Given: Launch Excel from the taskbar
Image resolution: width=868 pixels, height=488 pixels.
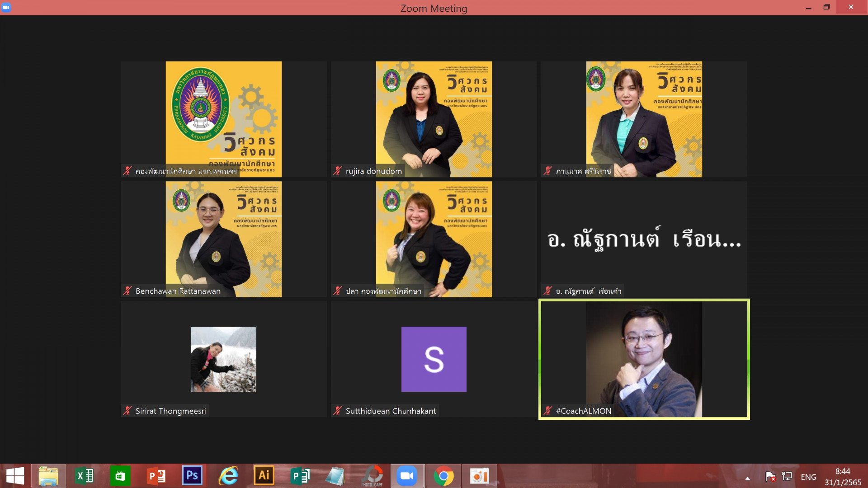Looking at the screenshot, I should pos(85,476).
